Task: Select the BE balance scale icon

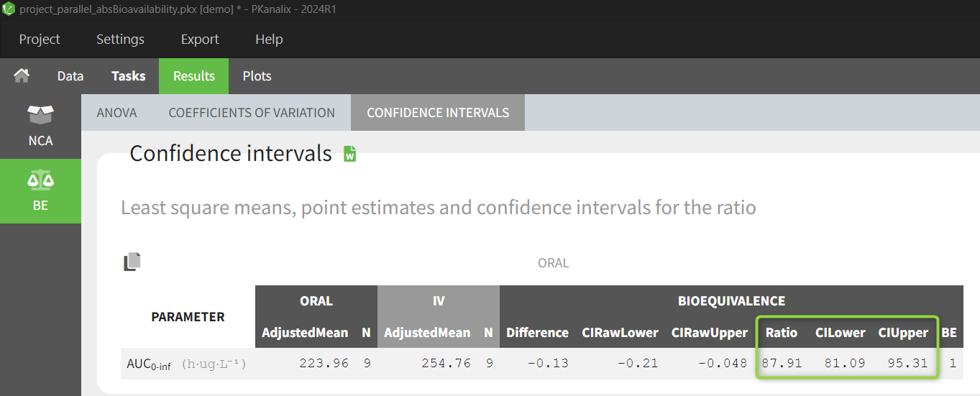Action: point(40,180)
